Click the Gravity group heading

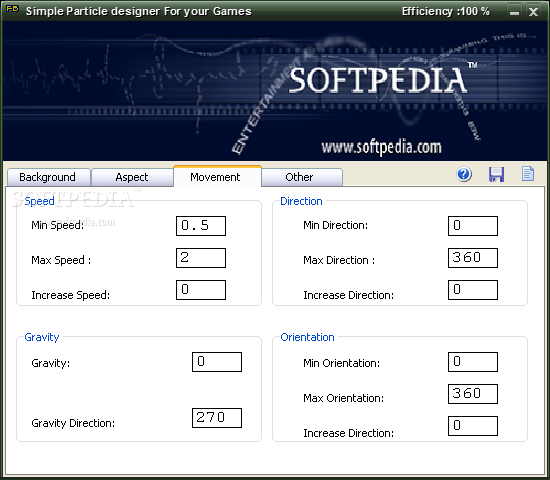click(42, 337)
